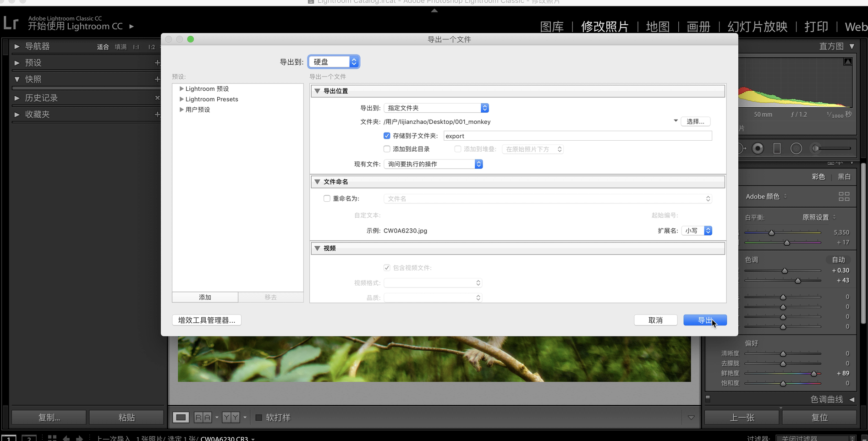Image resolution: width=868 pixels, height=441 pixels.
Task: Toggle soft proofing checkbox
Action: tap(258, 418)
